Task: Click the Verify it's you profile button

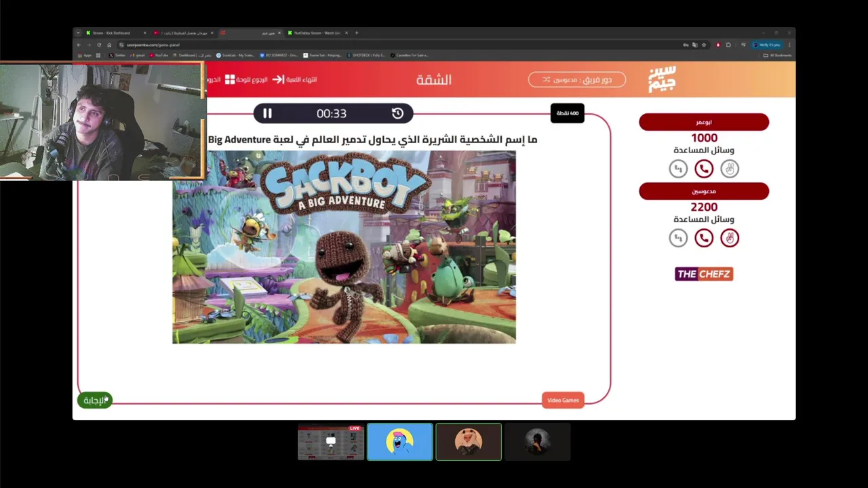Action: point(766,45)
